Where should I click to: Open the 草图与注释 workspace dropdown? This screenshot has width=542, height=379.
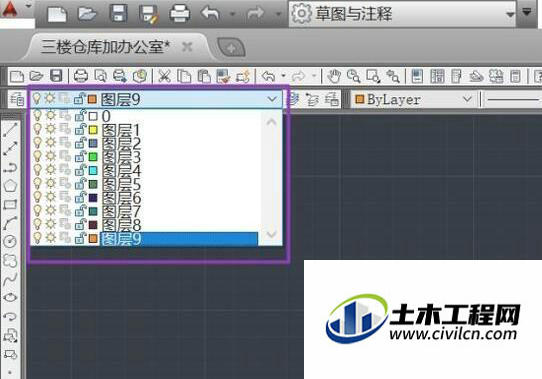[402, 14]
